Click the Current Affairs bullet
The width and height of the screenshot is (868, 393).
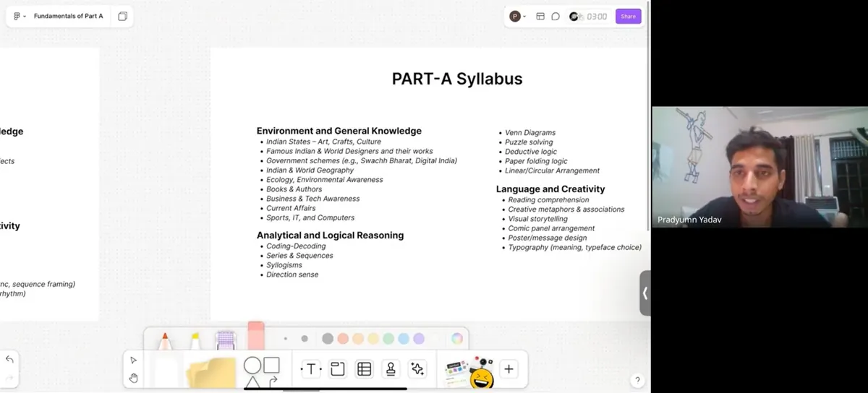tap(291, 208)
